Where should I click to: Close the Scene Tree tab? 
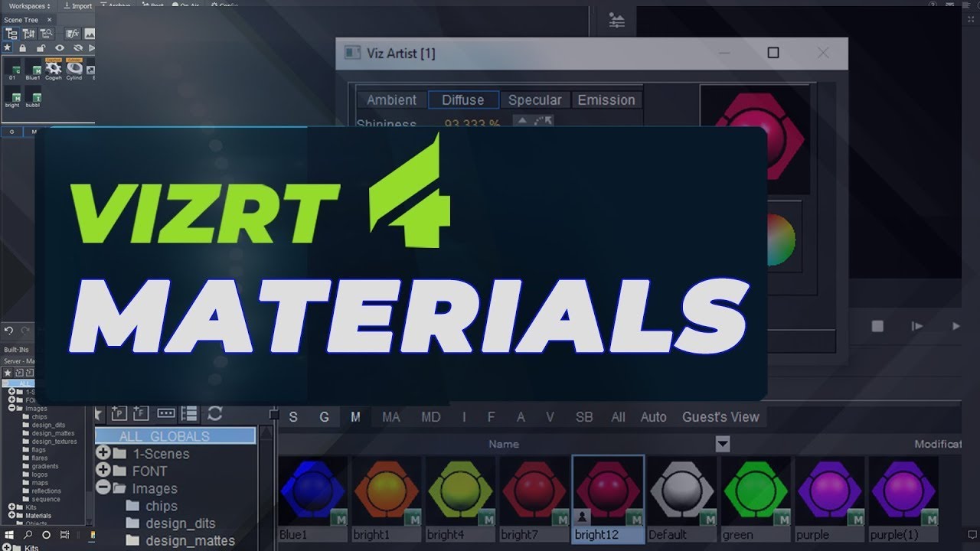50,19
